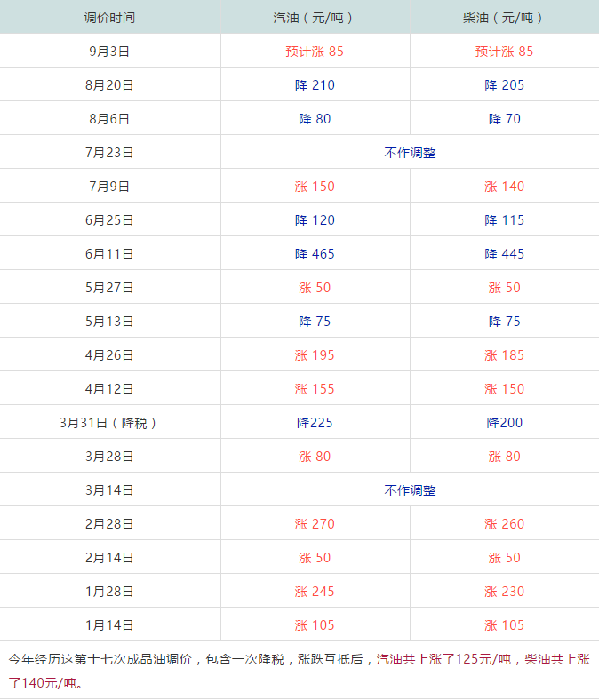Click the 1月14日 date cell

[109, 625]
